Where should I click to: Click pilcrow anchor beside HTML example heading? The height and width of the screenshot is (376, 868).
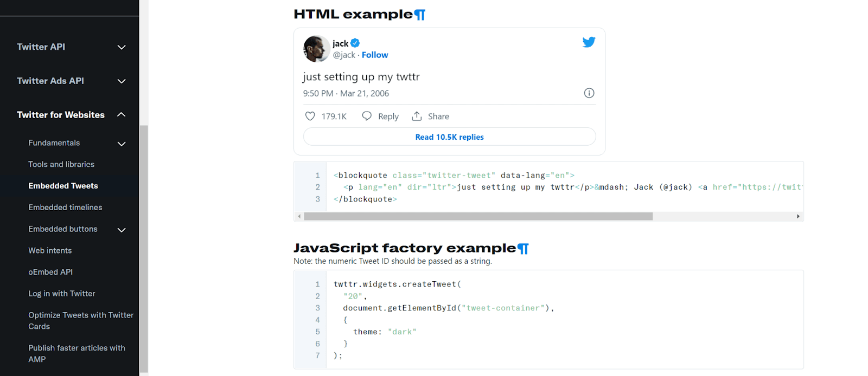(420, 15)
